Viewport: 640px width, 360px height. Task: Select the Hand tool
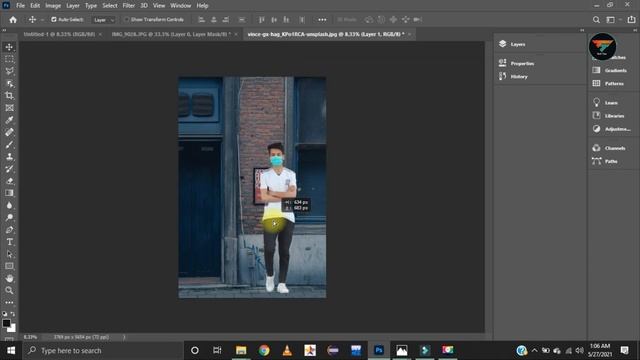[x=9, y=278]
